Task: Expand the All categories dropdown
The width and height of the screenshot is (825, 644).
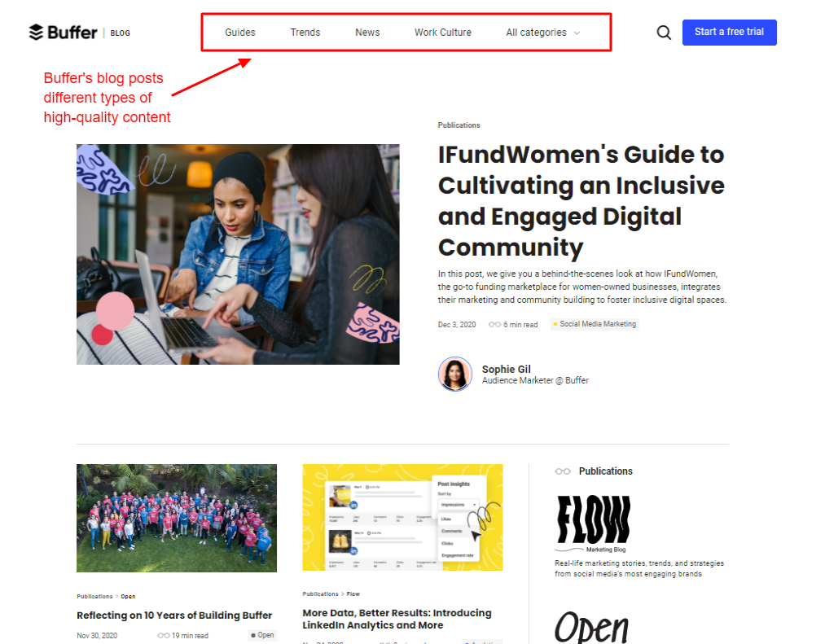Action: (x=543, y=33)
